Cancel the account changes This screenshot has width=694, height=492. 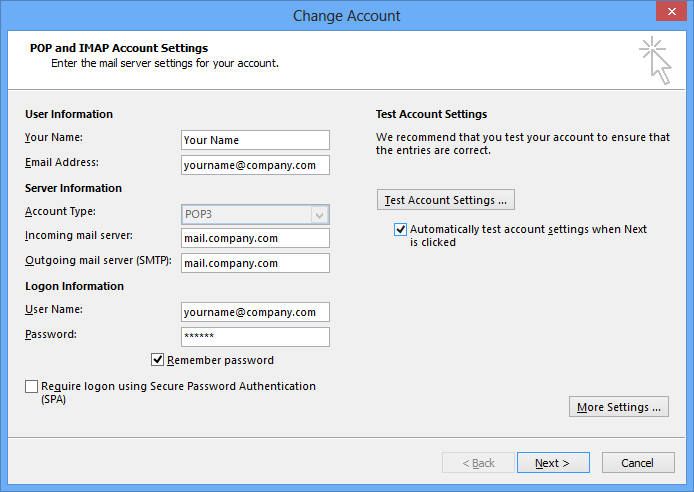[x=638, y=463]
